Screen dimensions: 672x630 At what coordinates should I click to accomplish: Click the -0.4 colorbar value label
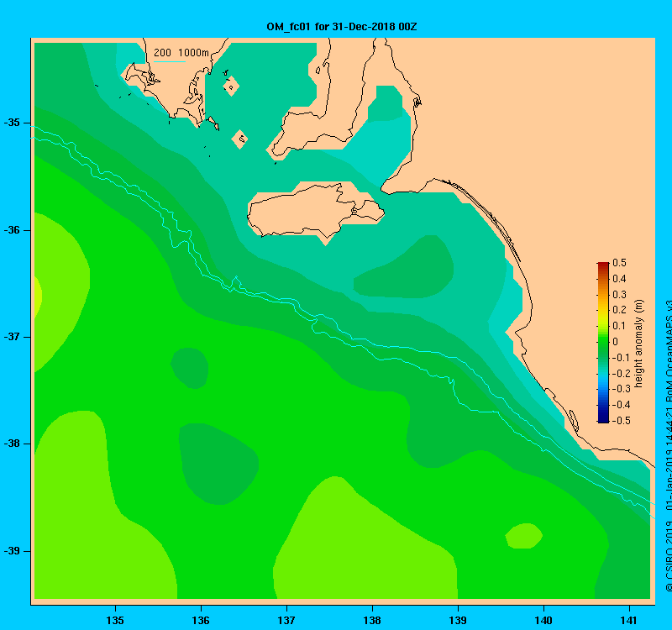pyautogui.click(x=621, y=405)
